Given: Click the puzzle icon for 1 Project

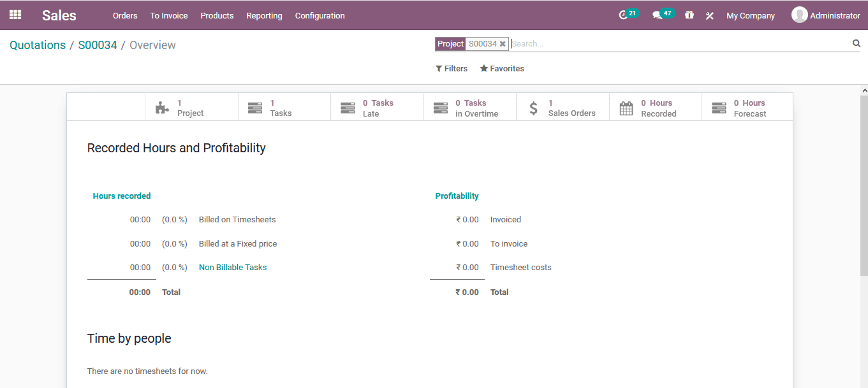Looking at the screenshot, I should 163,108.
